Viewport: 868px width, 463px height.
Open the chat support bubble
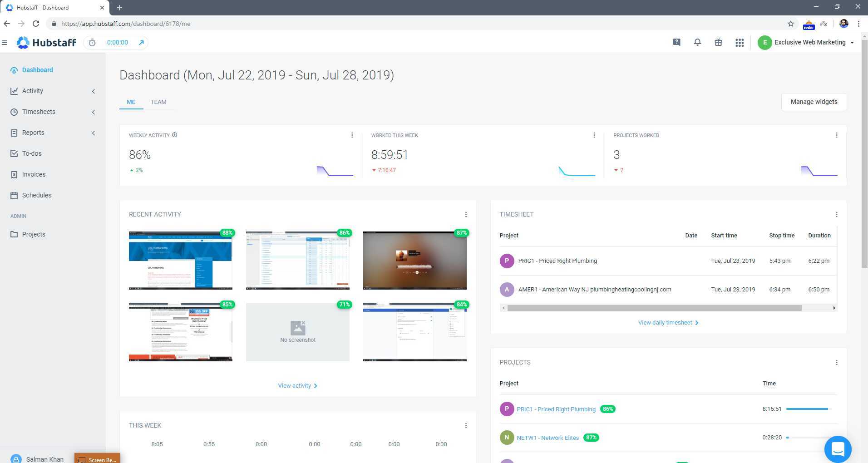tap(838, 449)
